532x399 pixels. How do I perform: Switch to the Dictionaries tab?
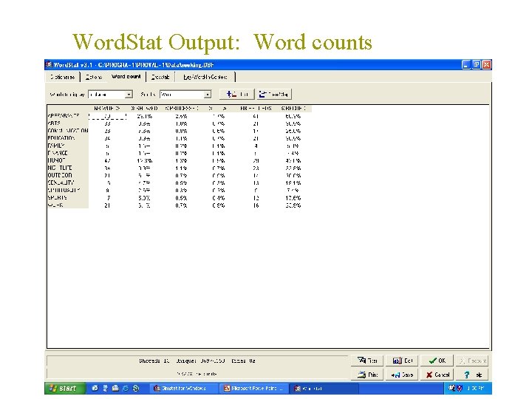click(62, 77)
